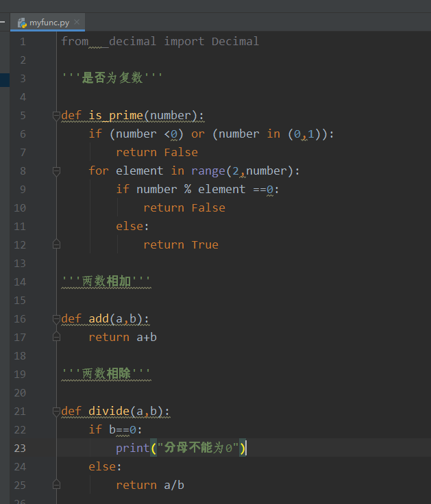Collapse the add function fold marker
The width and height of the screenshot is (431, 504).
tap(56, 319)
